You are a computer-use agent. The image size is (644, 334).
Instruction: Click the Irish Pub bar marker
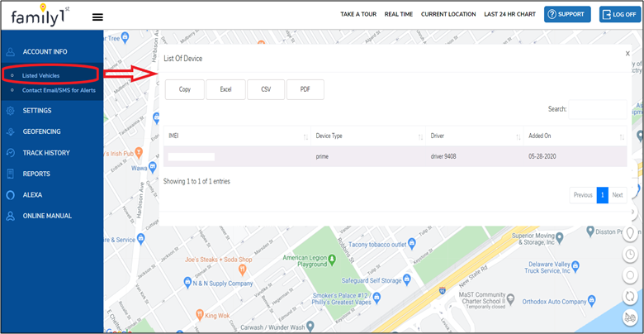click(x=139, y=153)
